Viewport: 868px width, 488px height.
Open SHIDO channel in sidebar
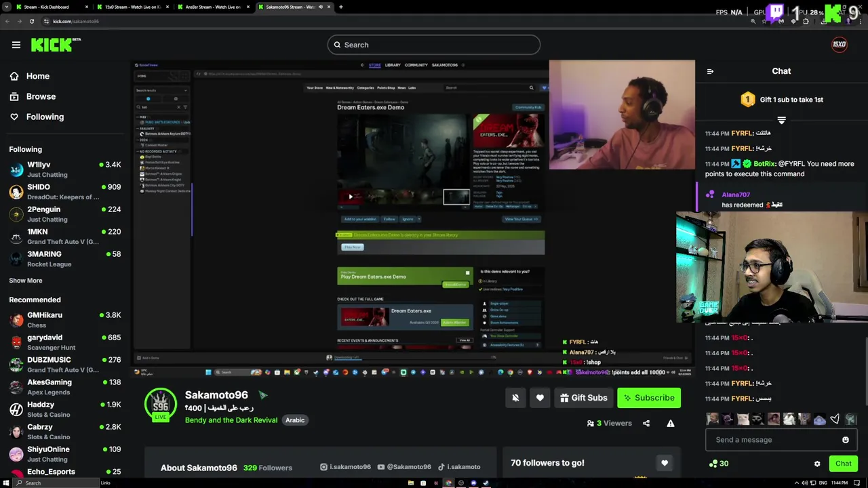tap(64, 192)
